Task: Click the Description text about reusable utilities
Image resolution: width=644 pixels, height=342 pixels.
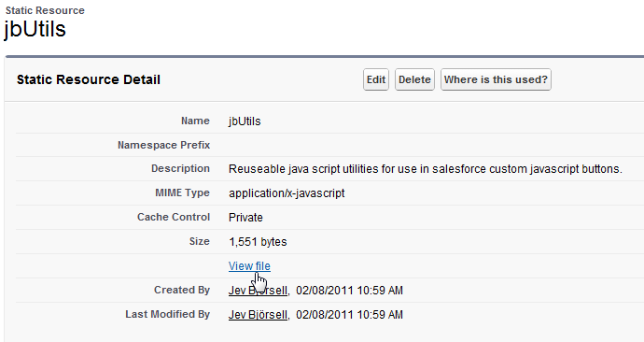Action: pos(426,169)
